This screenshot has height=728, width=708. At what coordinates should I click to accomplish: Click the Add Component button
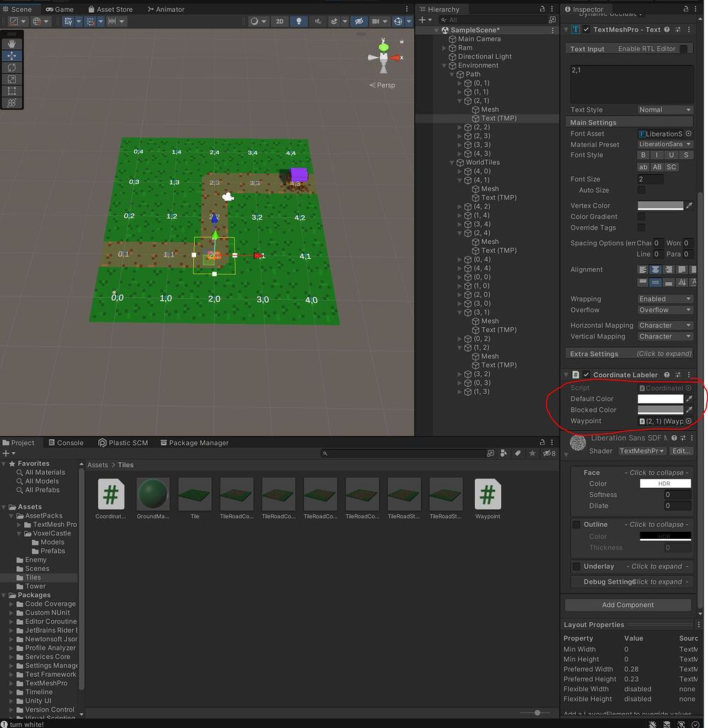pyautogui.click(x=627, y=605)
